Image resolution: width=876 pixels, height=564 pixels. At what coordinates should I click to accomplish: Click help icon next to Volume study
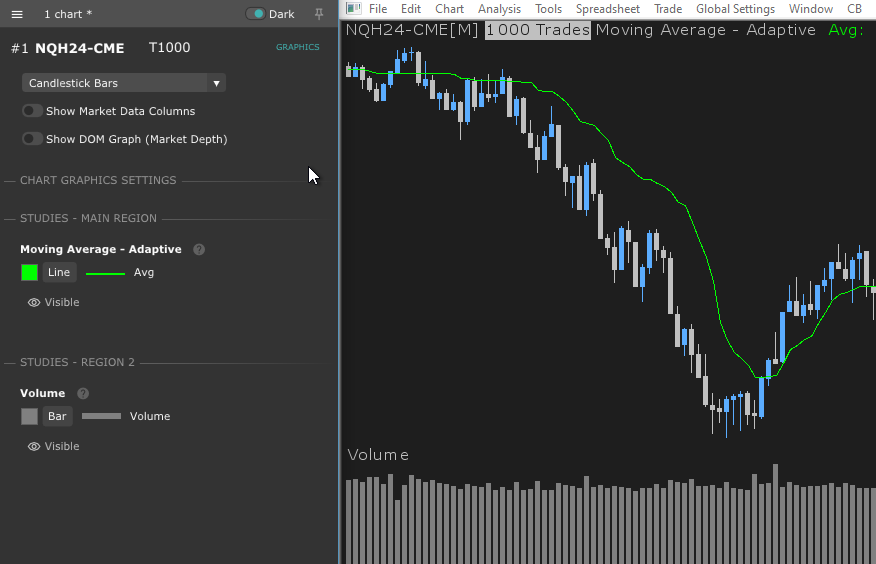pyautogui.click(x=83, y=393)
